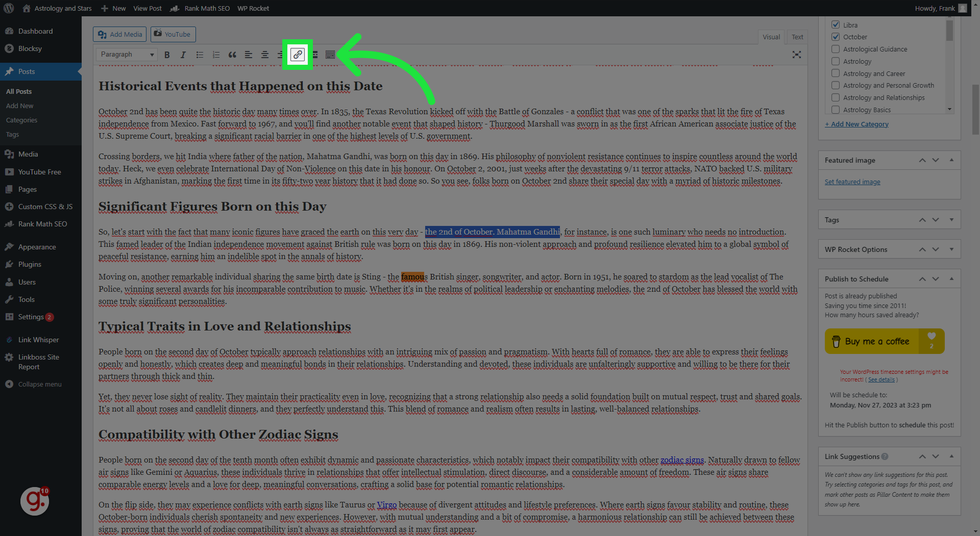Check Astrology and Personal Growth category
980x536 pixels.
[x=836, y=85]
